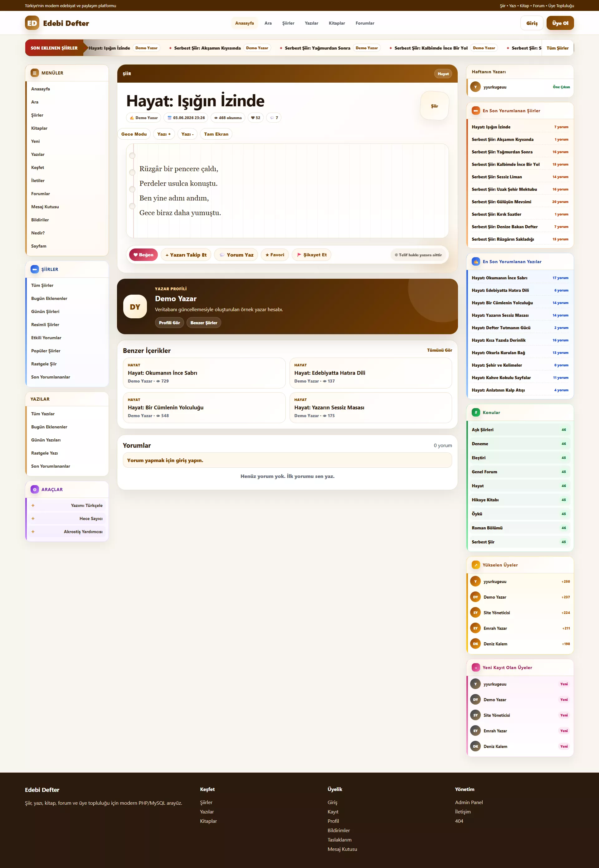Open Aşk Şiirleri topic in Konular
This screenshot has width=599, height=868.
click(x=520, y=430)
